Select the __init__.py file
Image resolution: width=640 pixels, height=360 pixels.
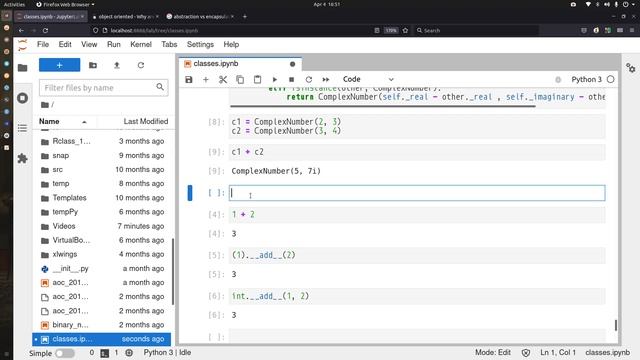click(x=103, y=269)
